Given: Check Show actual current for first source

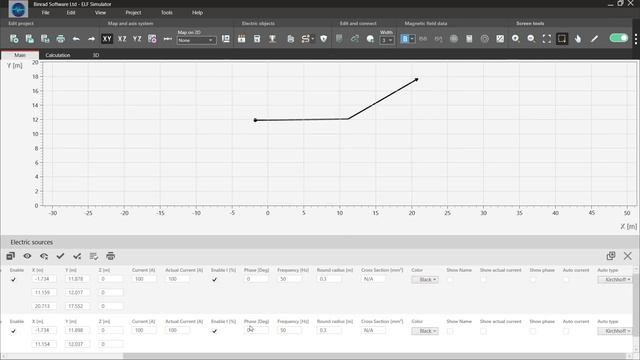Looking at the screenshot, I should click(x=483, y=280).
